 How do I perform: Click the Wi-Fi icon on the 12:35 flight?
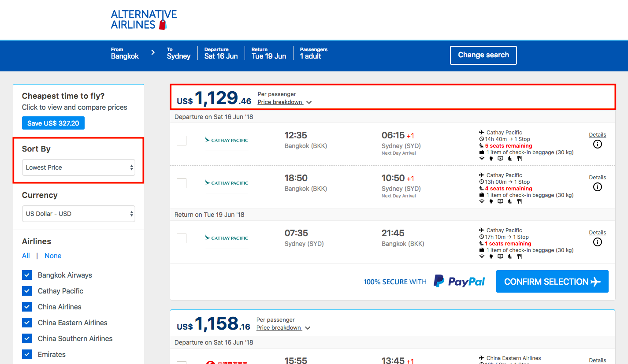point(482,159)
